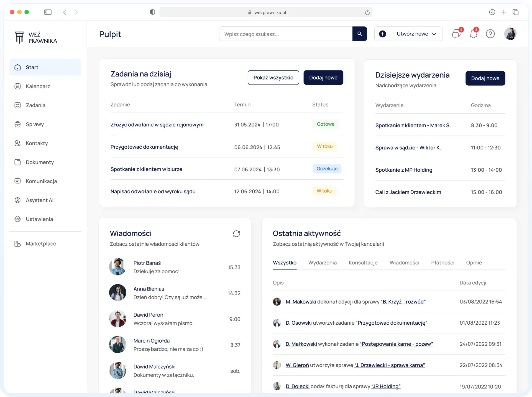Open the chat messages icon with badge
This screenshot has width=532, height=397.
click(x=456, y=34)
